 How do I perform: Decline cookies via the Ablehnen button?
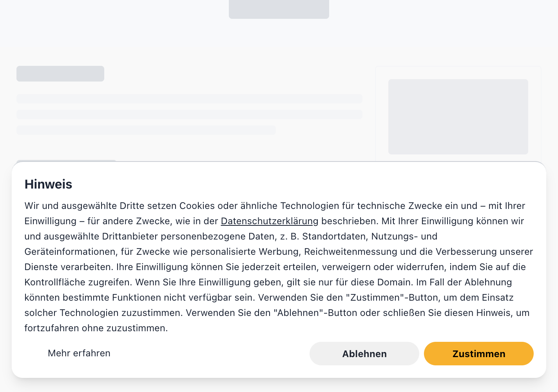(364, 354)
